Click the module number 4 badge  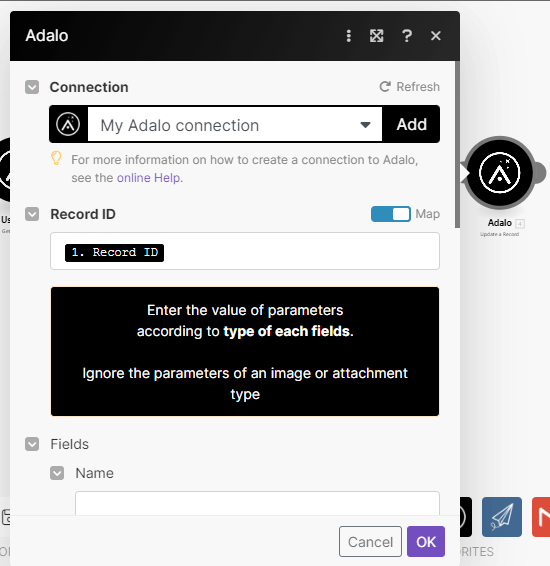pos(520,223)
